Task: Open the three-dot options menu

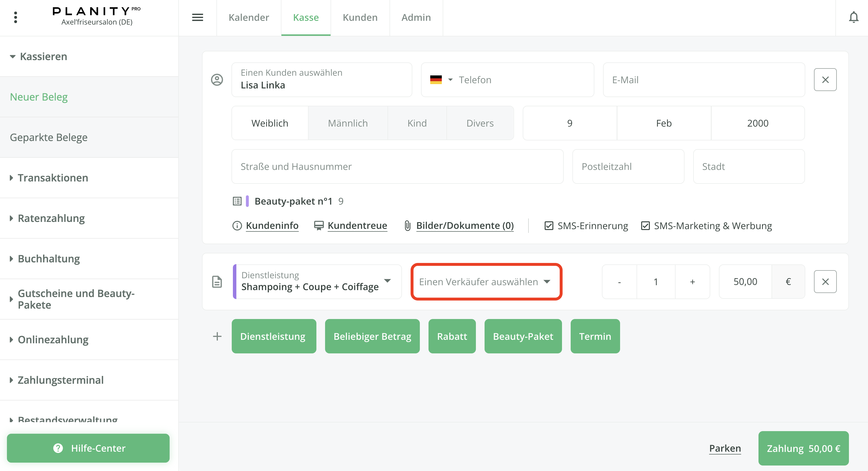Action: (16, 17)
